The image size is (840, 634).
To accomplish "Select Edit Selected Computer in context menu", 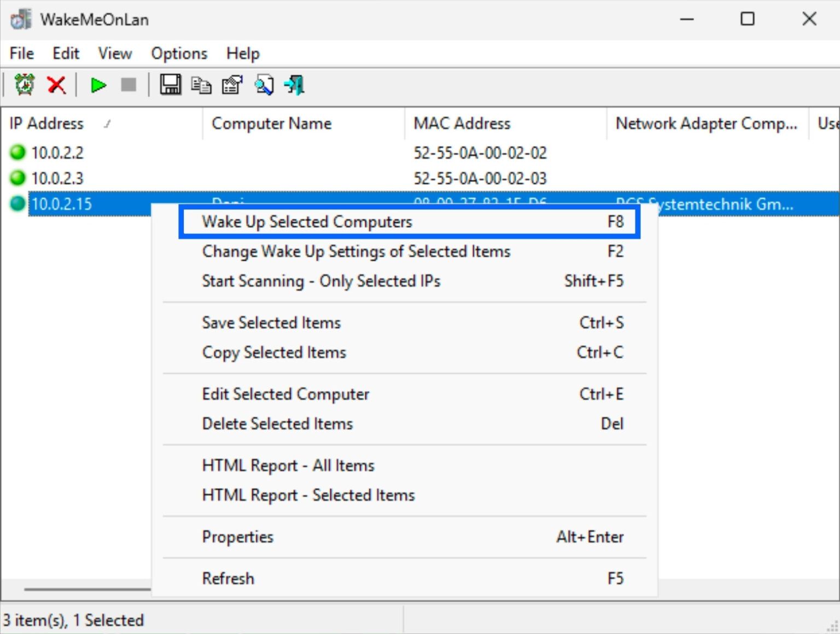I will point(285,394).
